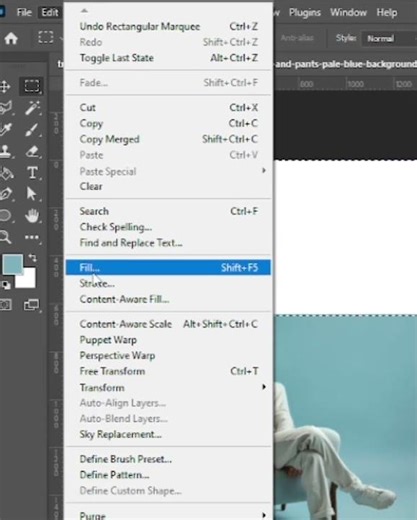417x520 pixels.
Task: Click the Home icon in options bar
Action: pos(11,38)
